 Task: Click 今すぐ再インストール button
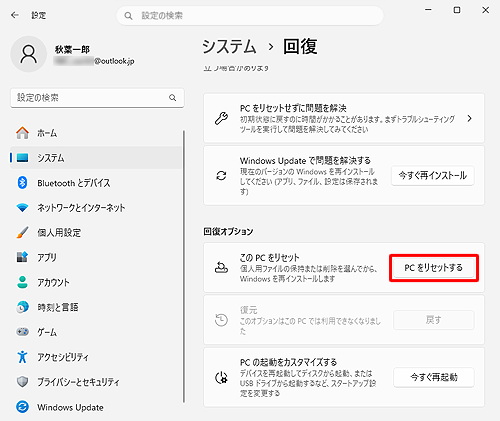433,175
